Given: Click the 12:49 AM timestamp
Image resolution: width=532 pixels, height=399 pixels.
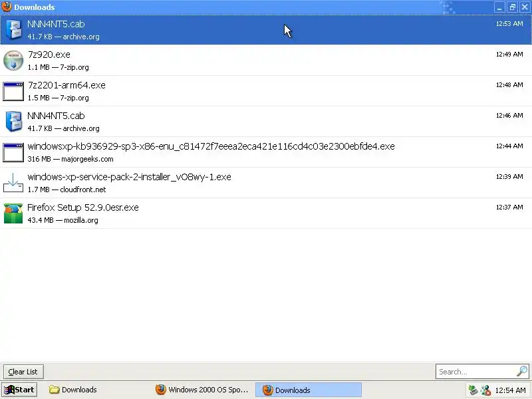Looking at the screenshot, I should pos(509,55).
